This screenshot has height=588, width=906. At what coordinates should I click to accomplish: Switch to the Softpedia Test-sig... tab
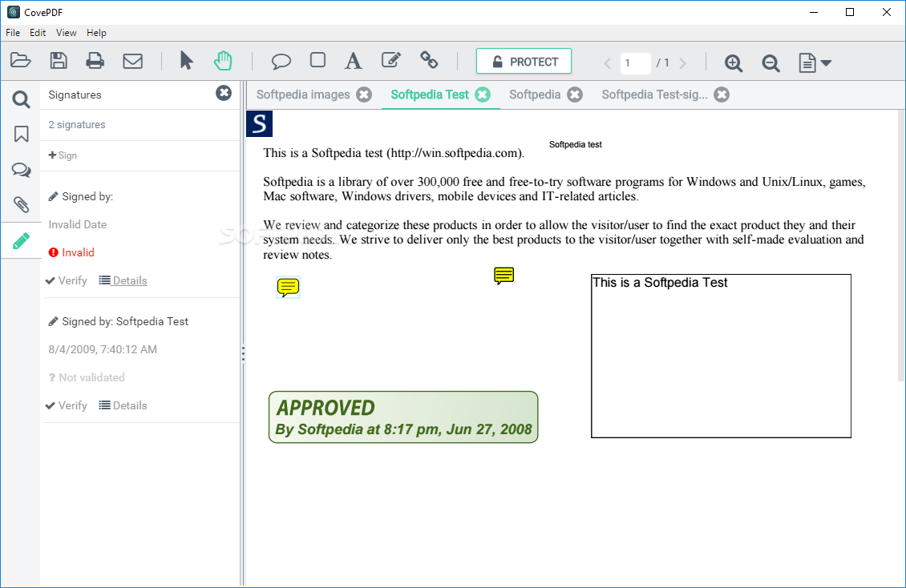click(x=655, y=95)
